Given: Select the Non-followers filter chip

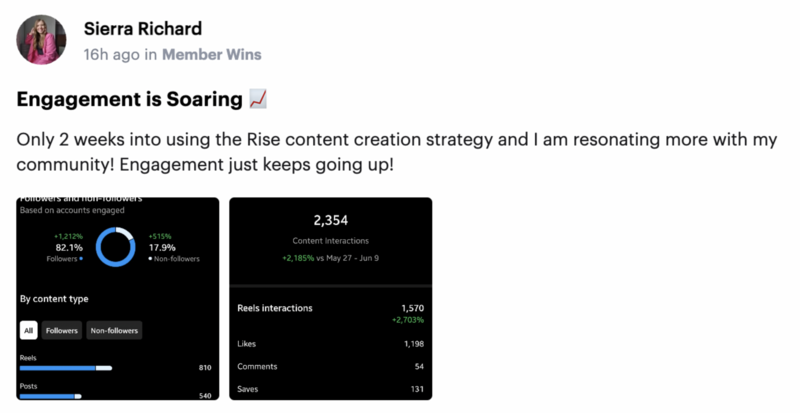Looking at the screenshot, I should (x=114, y=330).
